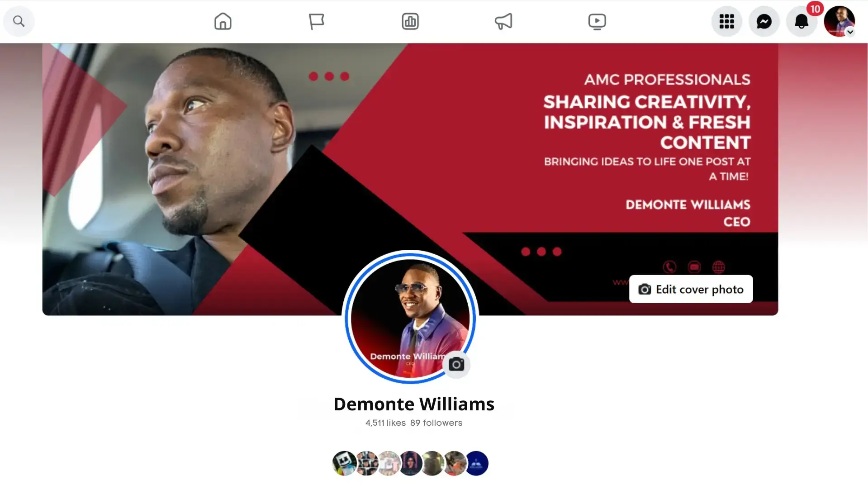Click the Edit cover photo button
Image resolution: width=868 pixels, height=485 pixels.
click(691, 289)
